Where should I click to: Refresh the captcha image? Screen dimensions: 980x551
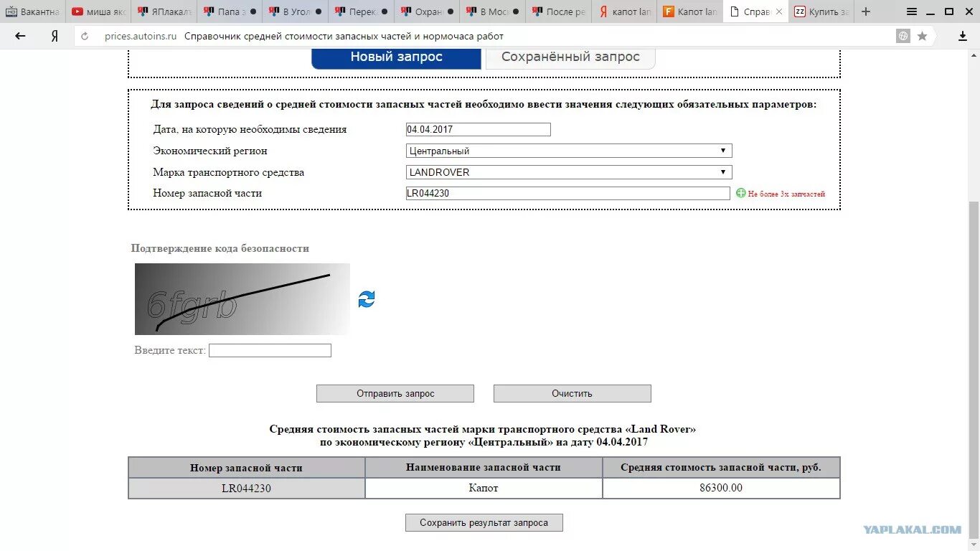point(367,299)
